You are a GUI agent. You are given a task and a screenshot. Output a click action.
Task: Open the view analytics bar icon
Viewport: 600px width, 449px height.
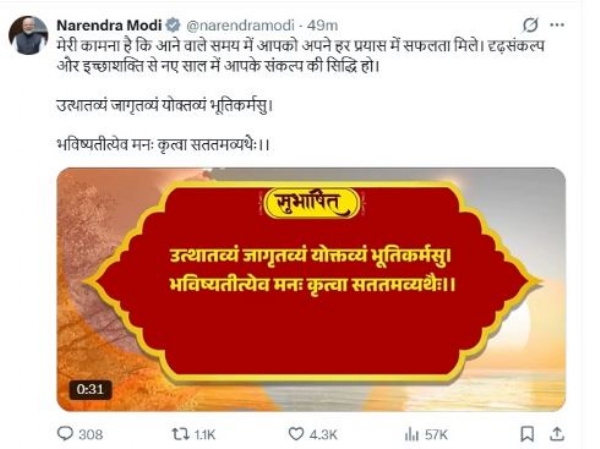pos(411,434)
